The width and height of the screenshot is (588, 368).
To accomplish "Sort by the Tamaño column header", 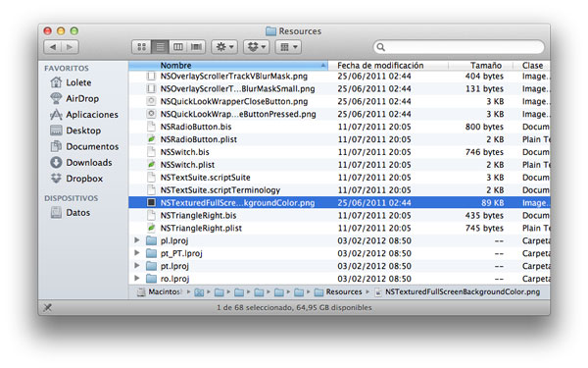I will pyautogui.click(x=480, y=66).
